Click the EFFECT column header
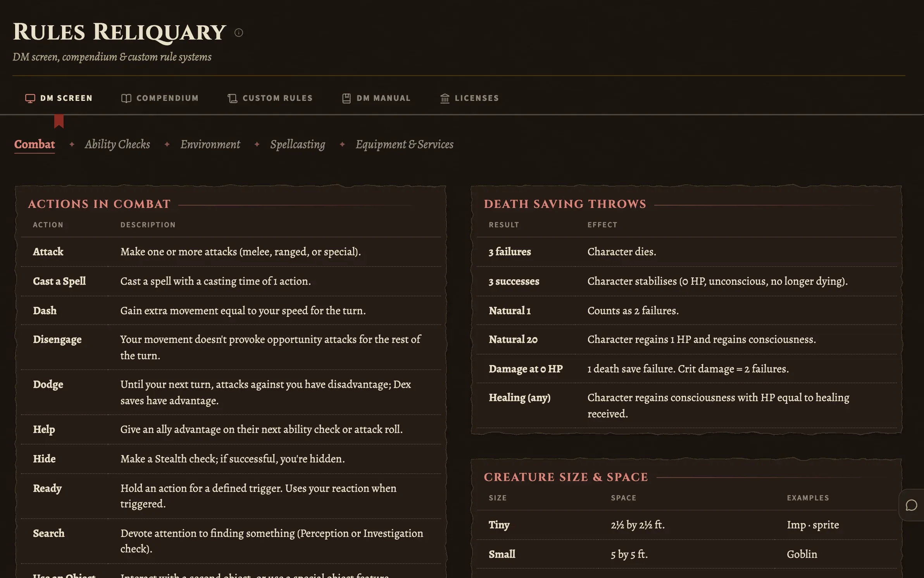 (602, 225)
